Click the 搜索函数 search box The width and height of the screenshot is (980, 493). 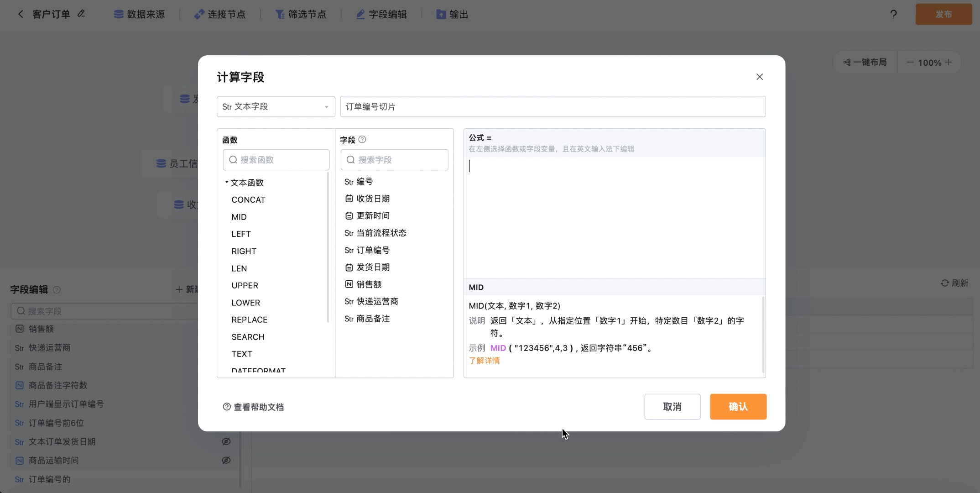[x=276, y=160]
